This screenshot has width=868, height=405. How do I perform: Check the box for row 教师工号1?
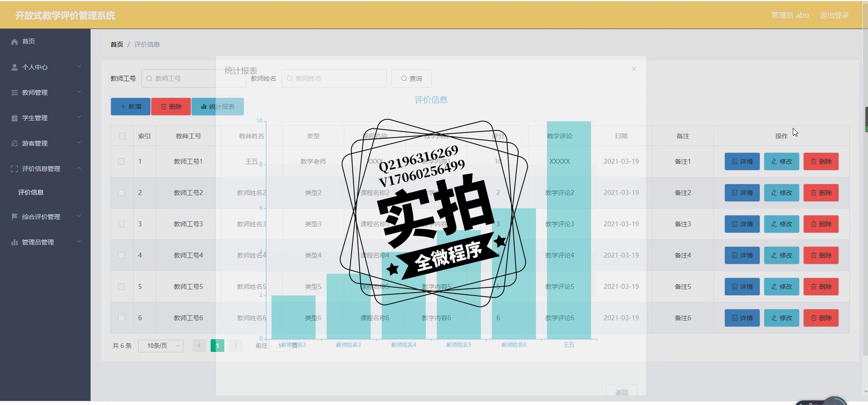pos(121,161)
